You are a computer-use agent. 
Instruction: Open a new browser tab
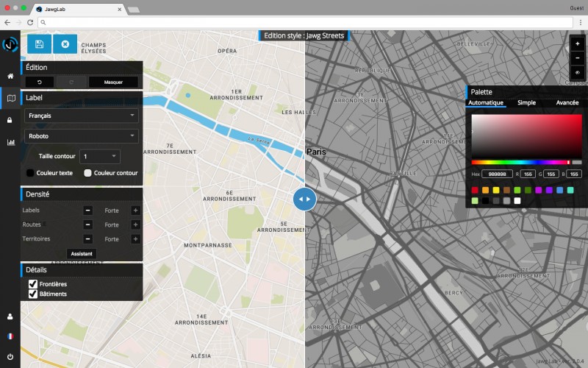[x=134, y=10]
